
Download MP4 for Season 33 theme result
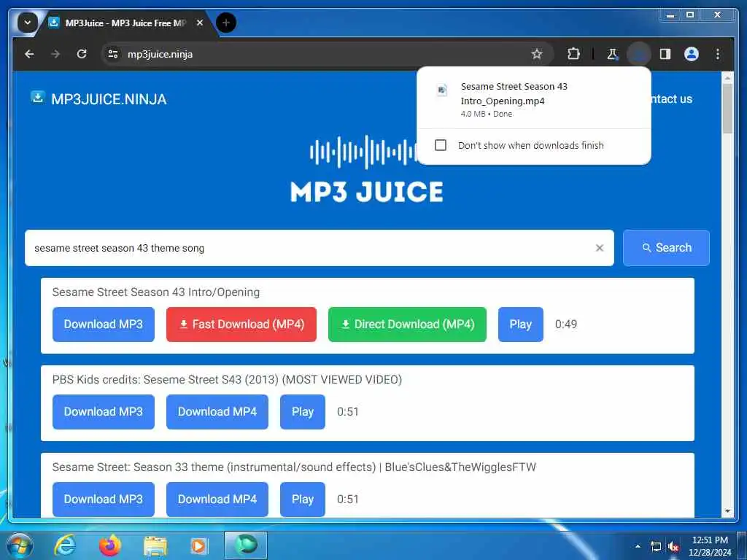[x=217, y=499]
